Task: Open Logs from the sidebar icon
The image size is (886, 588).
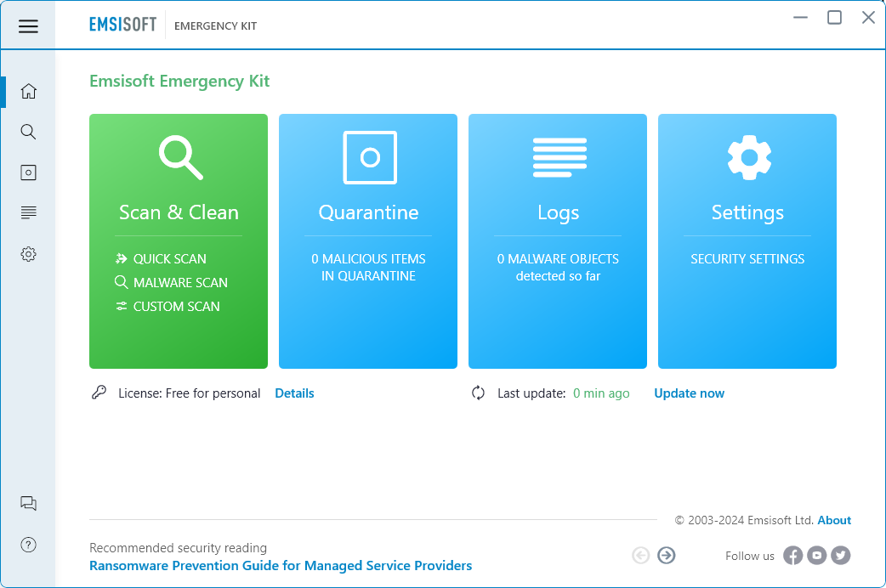Action: pos(28,213)
